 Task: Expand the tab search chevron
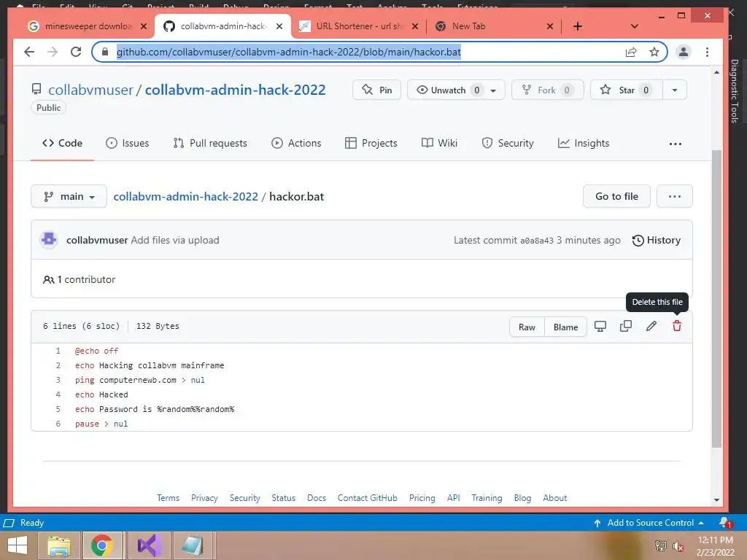pos(634,26)
